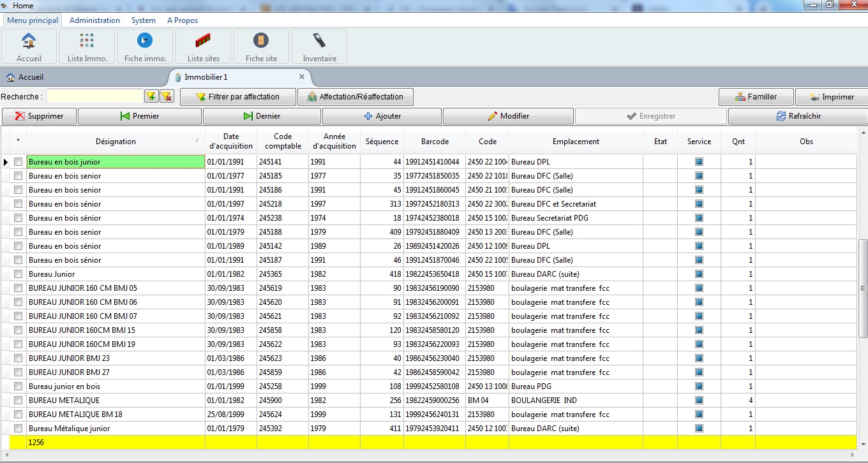This screenshot has height=463, width=868.
Task: Open the Accueil home toolbar icon
Action: pyautogui.click(x=29, y=46)
